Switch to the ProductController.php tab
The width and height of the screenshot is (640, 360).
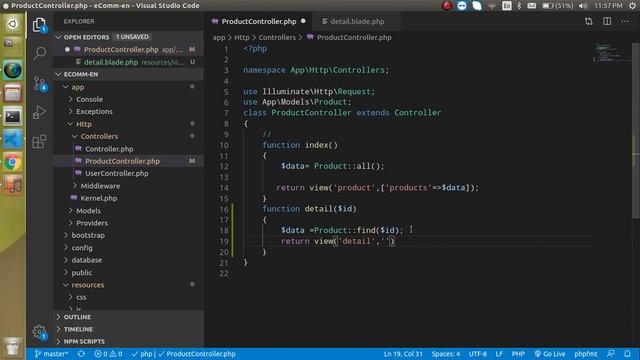(x=258, y=21)
